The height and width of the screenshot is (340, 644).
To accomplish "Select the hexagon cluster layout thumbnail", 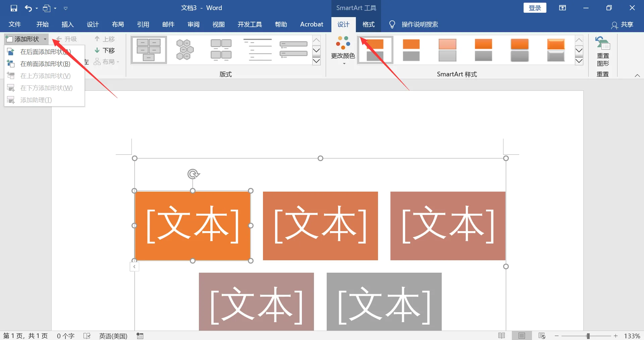I will pyautogui.click(x=185, y=50).
